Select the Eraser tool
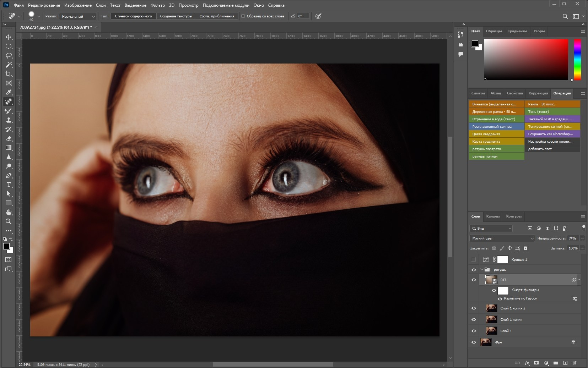 tap(9, 138)
